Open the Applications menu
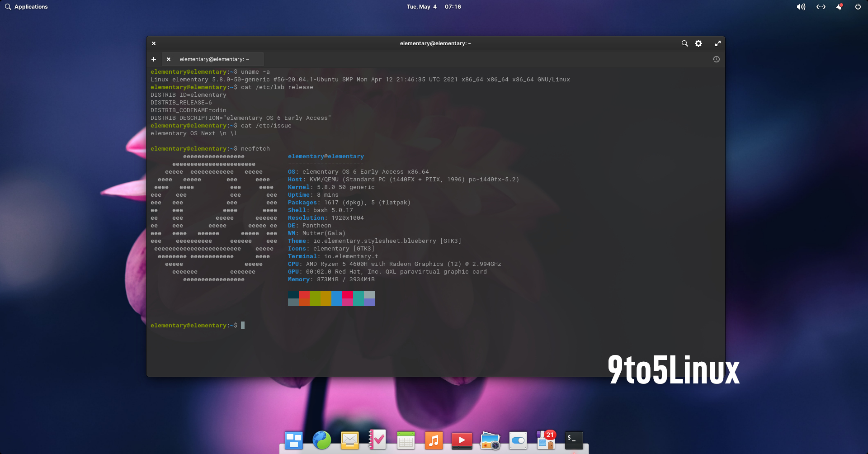The width and height of the screenshot is (868, 454). point(26,7)
